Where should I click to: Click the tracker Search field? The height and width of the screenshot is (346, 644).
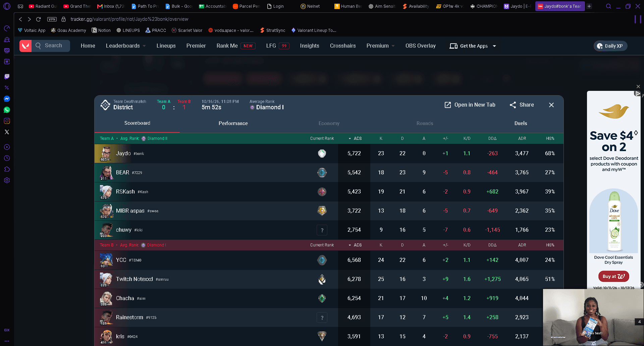pos(51,46)
